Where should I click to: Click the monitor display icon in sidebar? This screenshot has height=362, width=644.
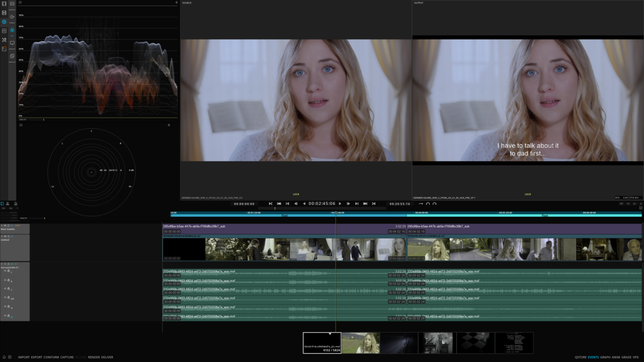click(12, 43)
